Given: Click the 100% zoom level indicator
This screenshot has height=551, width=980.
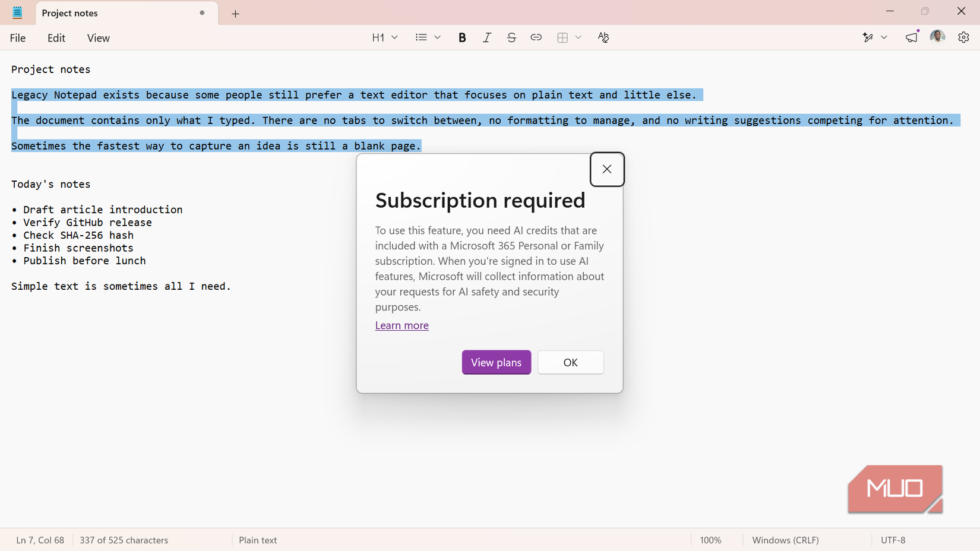Looking at the screenshot, I should coord(710,540).
